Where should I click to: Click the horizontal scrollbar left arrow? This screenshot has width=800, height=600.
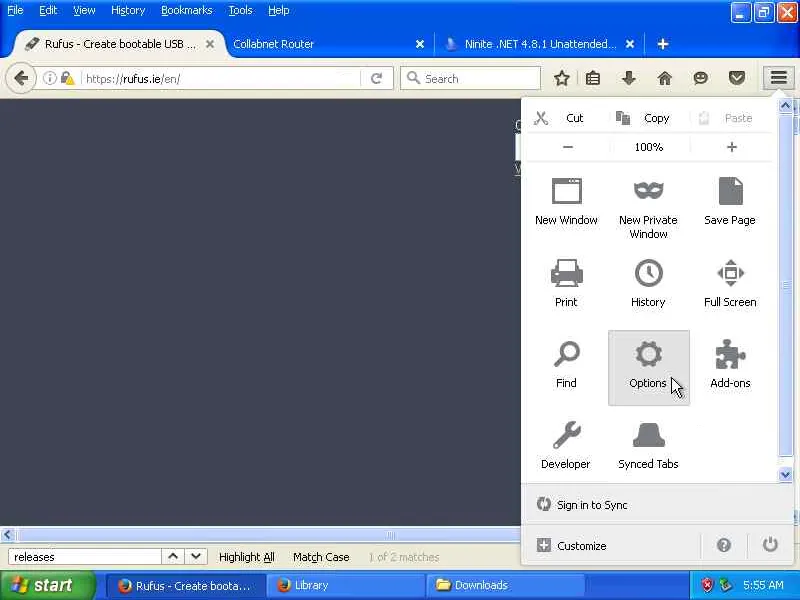(x=7, y=535)
